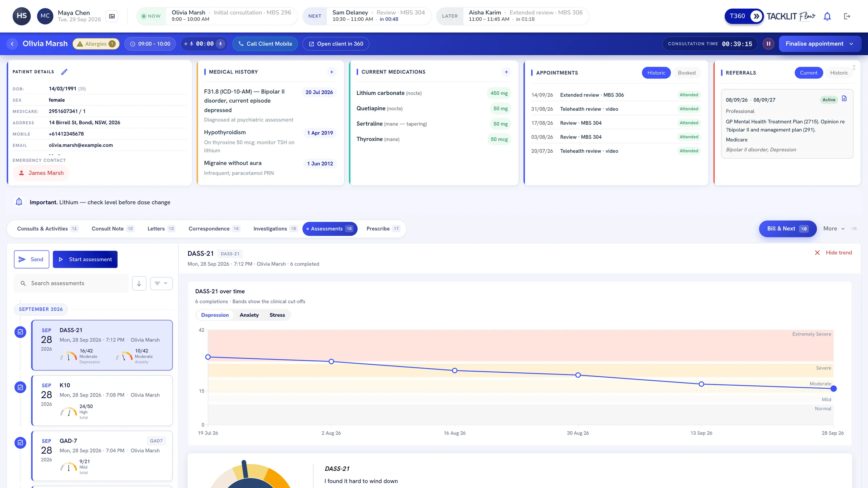868x488 pixels.
Task: Open the More menu
Action: pyautogui.click(x=834, y=229)
